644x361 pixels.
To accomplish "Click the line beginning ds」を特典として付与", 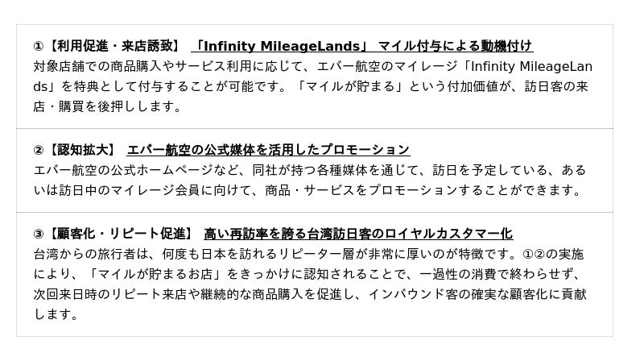I will tap(310, 86).
